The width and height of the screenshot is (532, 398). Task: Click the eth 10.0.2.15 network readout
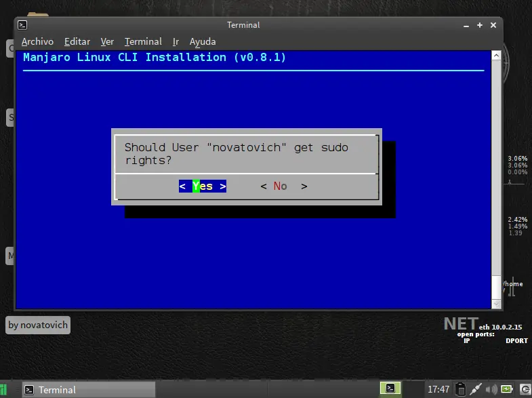point(500,327)
